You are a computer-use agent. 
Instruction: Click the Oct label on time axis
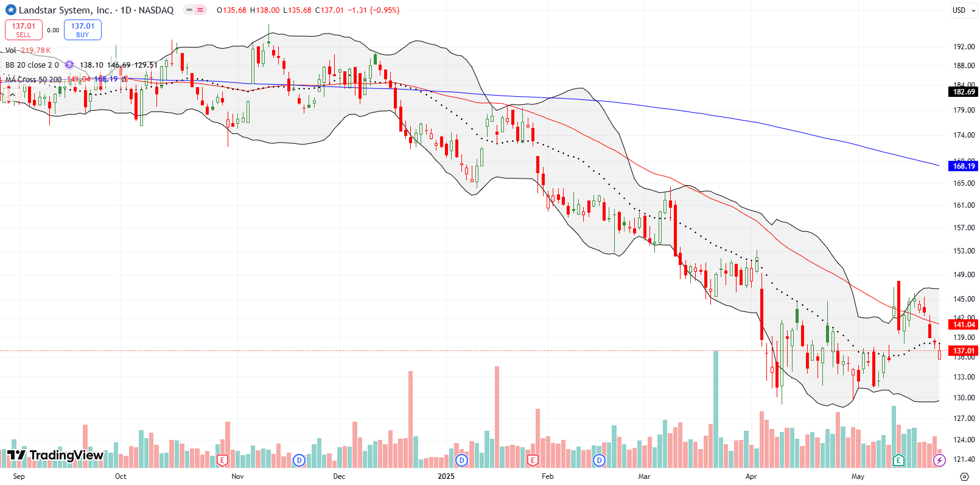pos(121,476)
